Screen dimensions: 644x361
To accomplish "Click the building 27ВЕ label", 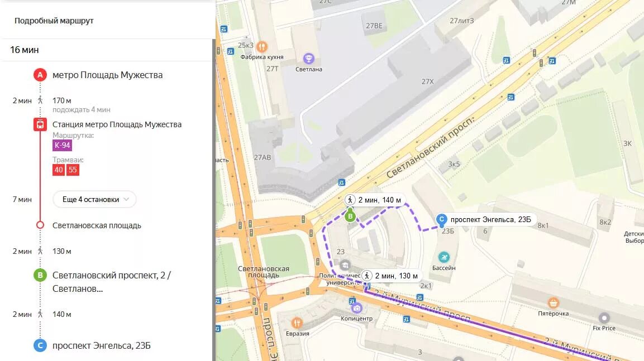I will pos(374,26).
